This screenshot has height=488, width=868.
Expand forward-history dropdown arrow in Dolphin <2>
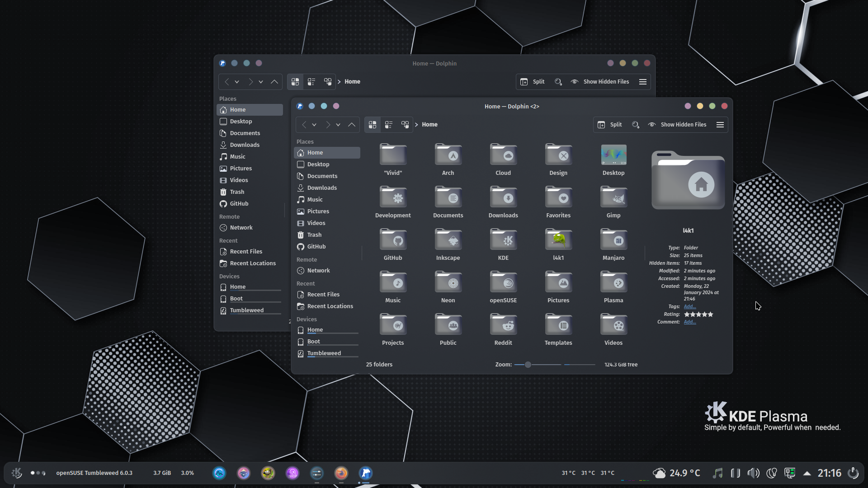click(x=338, y=125)
